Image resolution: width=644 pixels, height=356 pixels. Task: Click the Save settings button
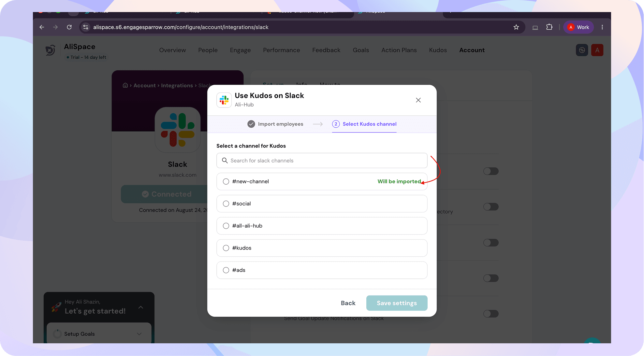(397, 303)
